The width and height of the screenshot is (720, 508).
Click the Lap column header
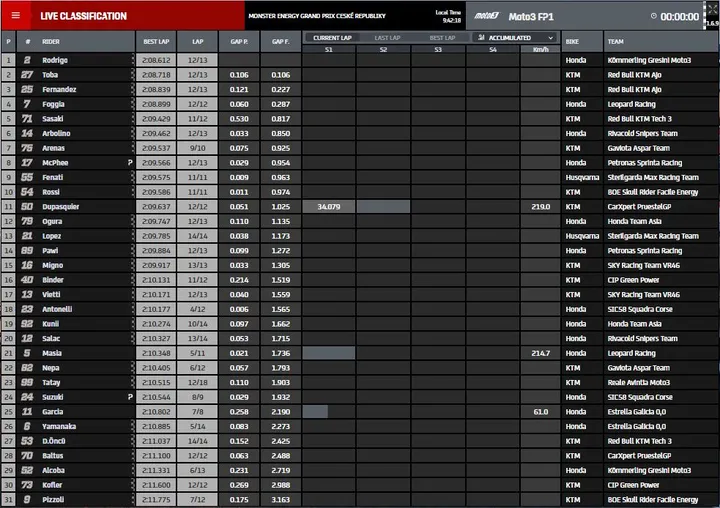tap(197, 41)
